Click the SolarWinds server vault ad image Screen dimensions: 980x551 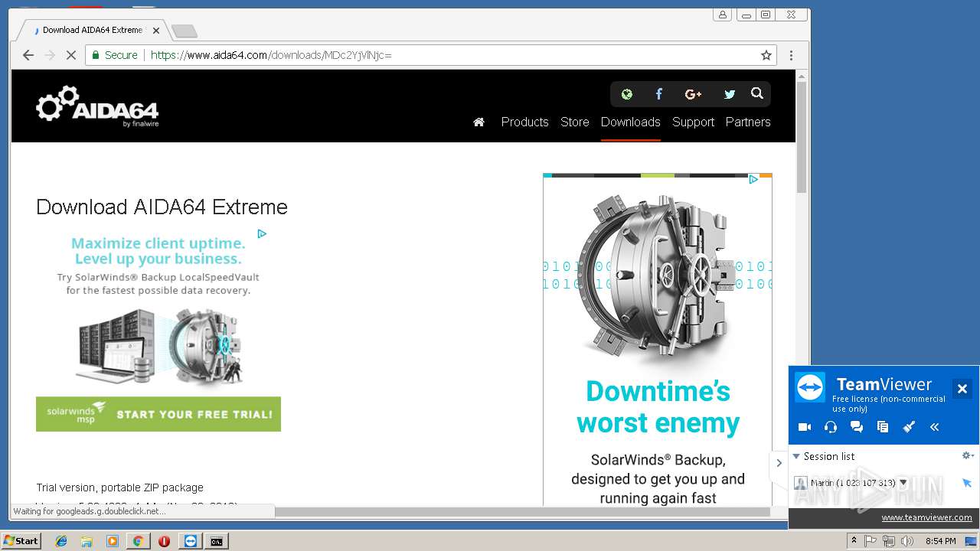[x=158, y=348]
